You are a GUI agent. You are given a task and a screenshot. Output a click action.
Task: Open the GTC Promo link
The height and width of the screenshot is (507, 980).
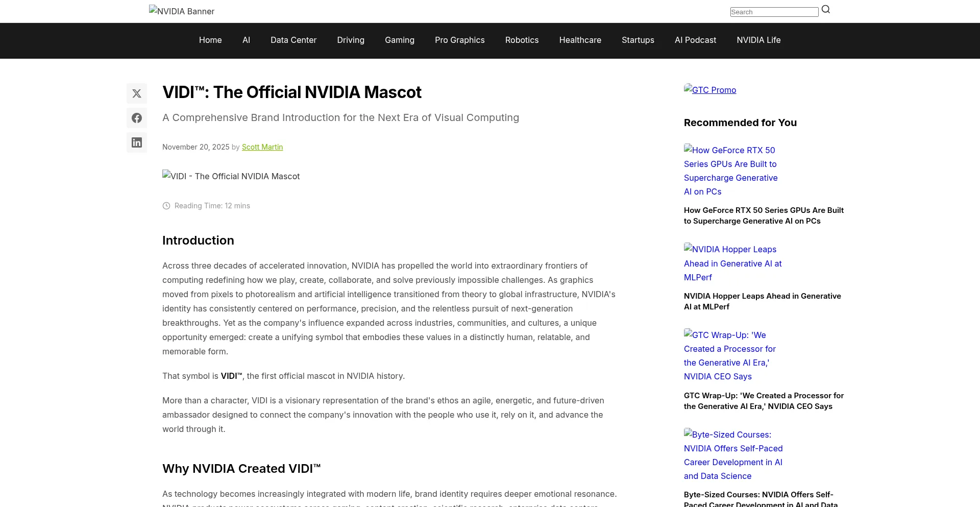click(710, 90)
